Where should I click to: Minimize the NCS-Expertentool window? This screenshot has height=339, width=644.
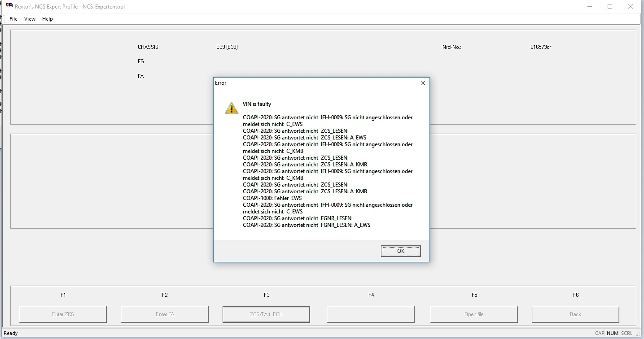pyautogui.click(x=590, y=6)
